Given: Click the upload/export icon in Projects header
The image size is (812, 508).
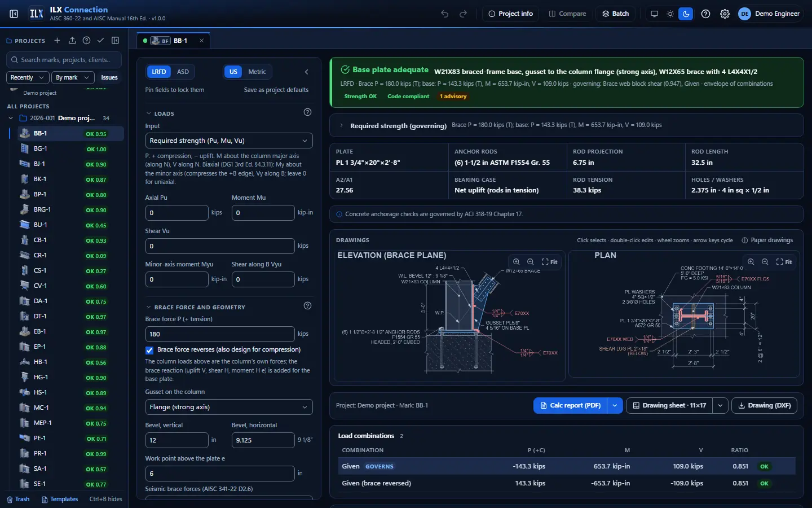Looking at the screenshot, I should click(72, 41).
